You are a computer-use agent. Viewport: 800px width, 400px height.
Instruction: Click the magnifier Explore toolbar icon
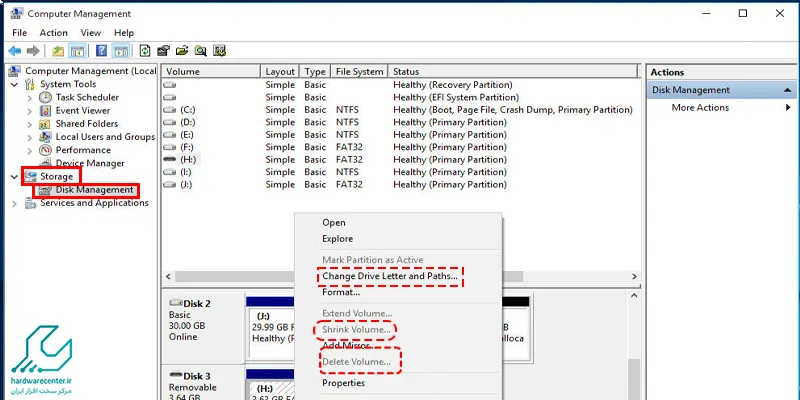(x=201, y=51)
